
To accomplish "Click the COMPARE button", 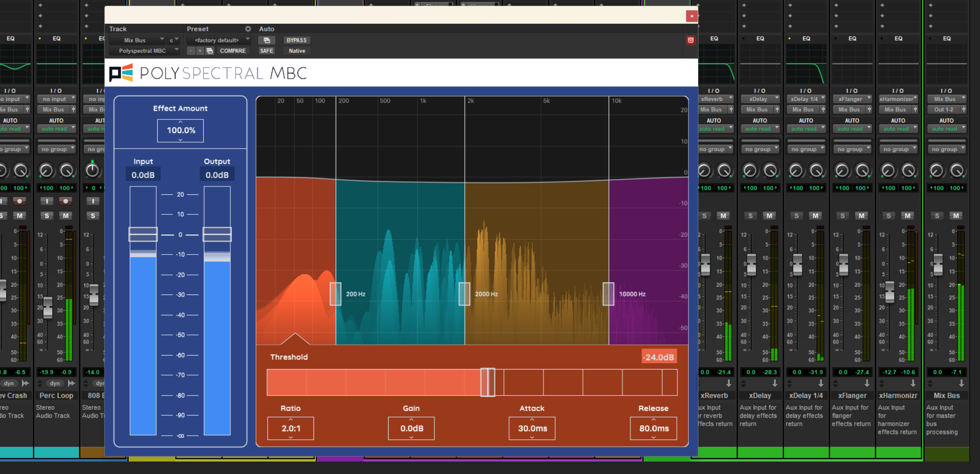I will click(233, 51).
